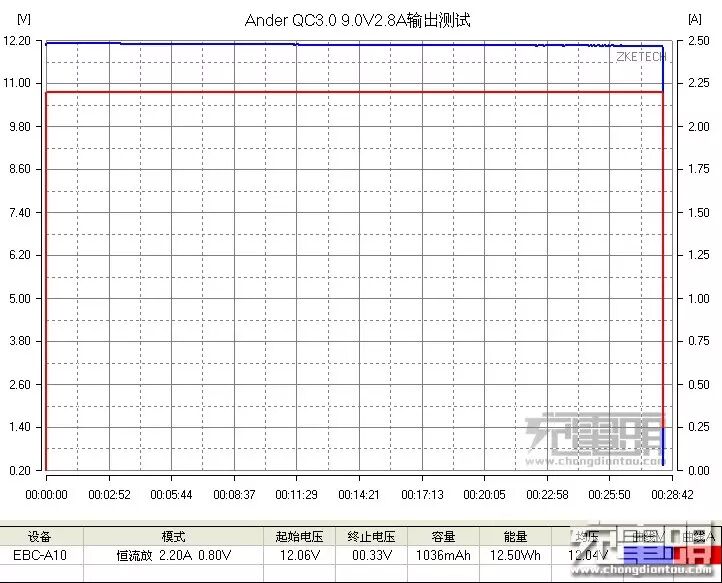Click the 00:11:29 time axis label
This screenshot has width=722, height=583.
tap(297, 495)
